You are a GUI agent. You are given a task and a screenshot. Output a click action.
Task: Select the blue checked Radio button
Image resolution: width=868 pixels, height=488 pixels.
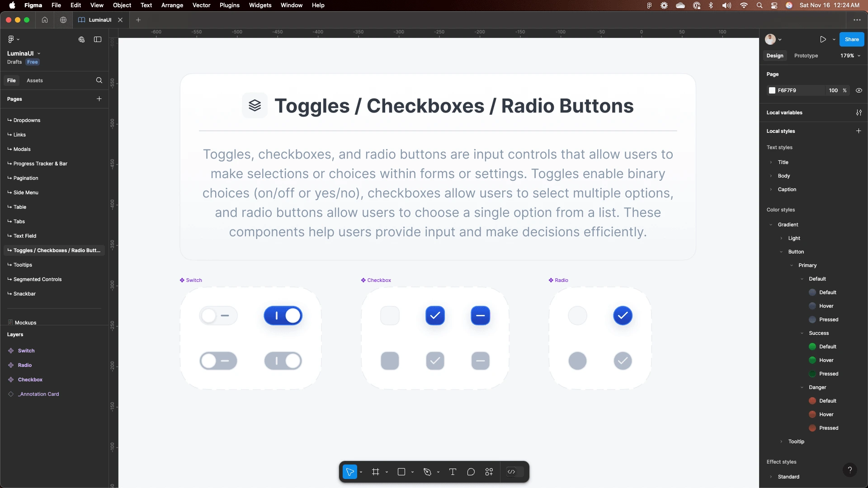tap(623, 316)
